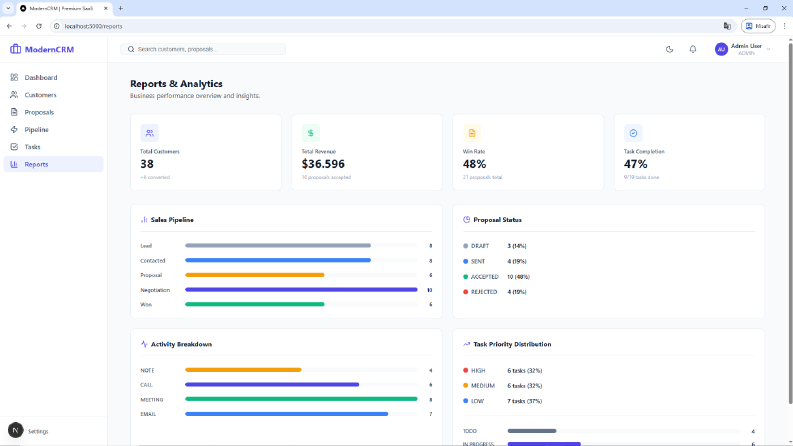Open the browser three-dot menu
This screenshot has height=446, width=793.
[x=784, y=26]
